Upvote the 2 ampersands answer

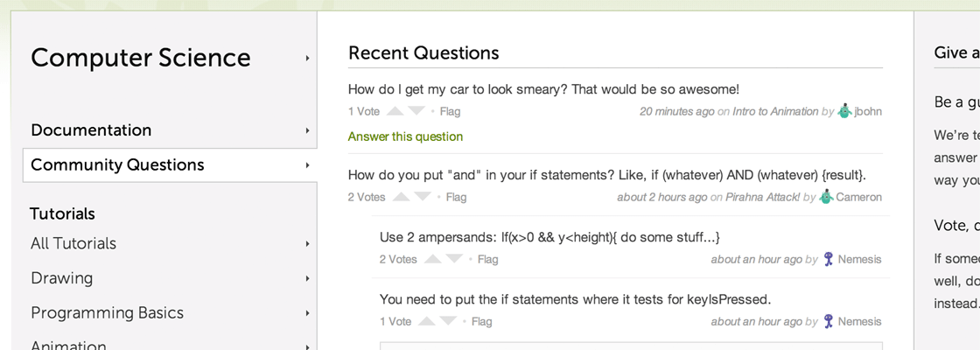click(x=432, y=259)
